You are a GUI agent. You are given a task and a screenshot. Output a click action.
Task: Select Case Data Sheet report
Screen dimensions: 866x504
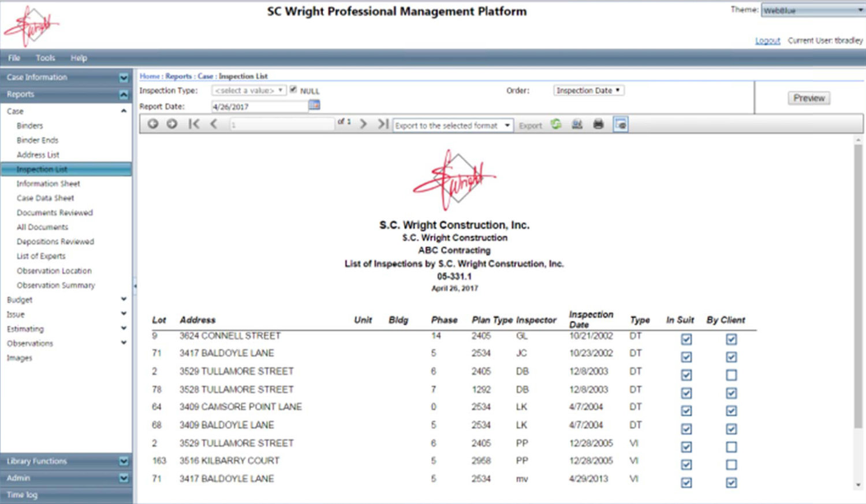(46, 198)
